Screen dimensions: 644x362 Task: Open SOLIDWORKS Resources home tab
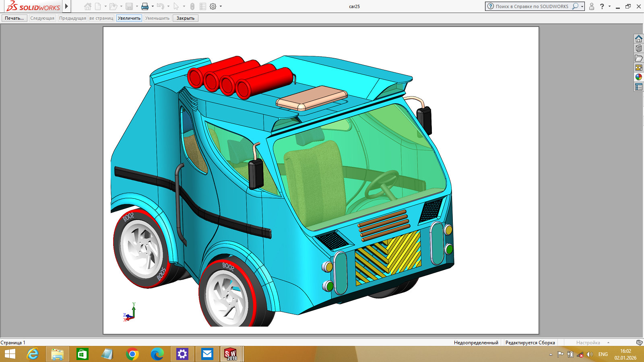[x=639, y=39]
